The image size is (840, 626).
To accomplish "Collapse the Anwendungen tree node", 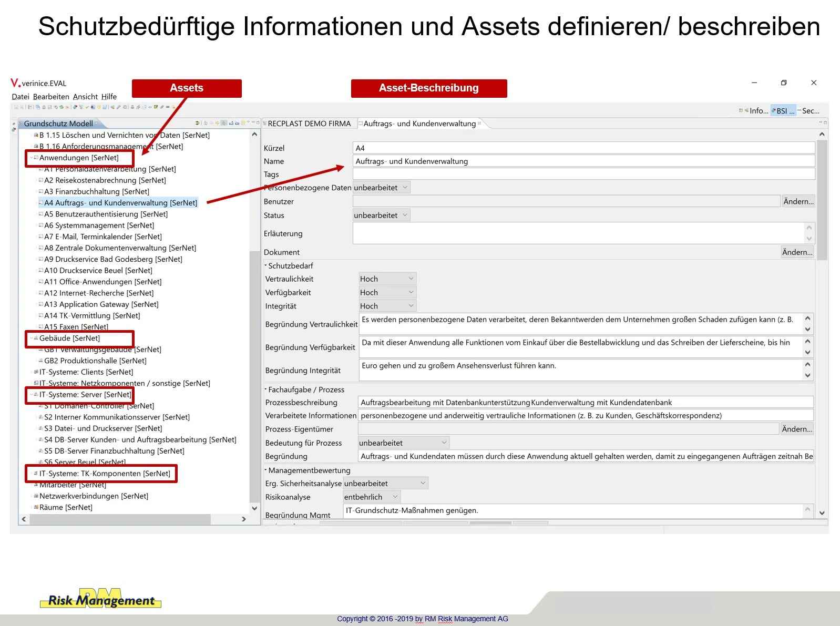I will pyautogui.click(x=30, y=158).
